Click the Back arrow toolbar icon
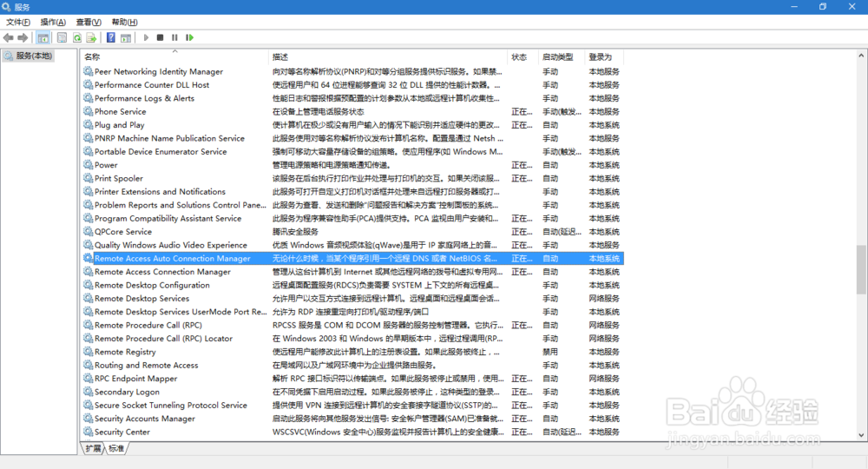Viewport: 868px width, 469px height. (9, 37)
